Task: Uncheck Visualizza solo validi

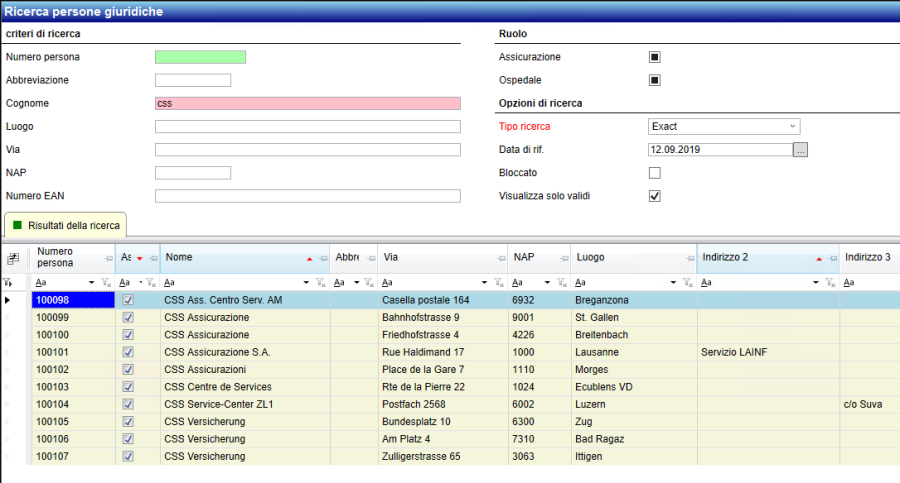Action: (655, 196)
